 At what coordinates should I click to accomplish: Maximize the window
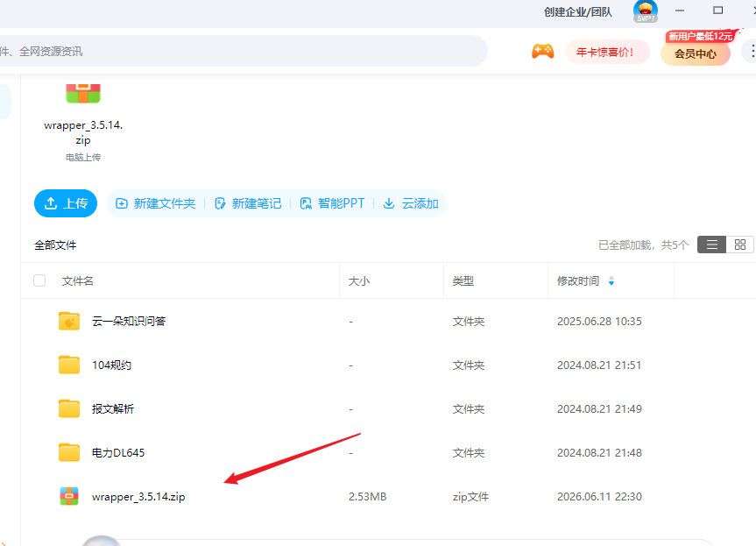(718, 11)
